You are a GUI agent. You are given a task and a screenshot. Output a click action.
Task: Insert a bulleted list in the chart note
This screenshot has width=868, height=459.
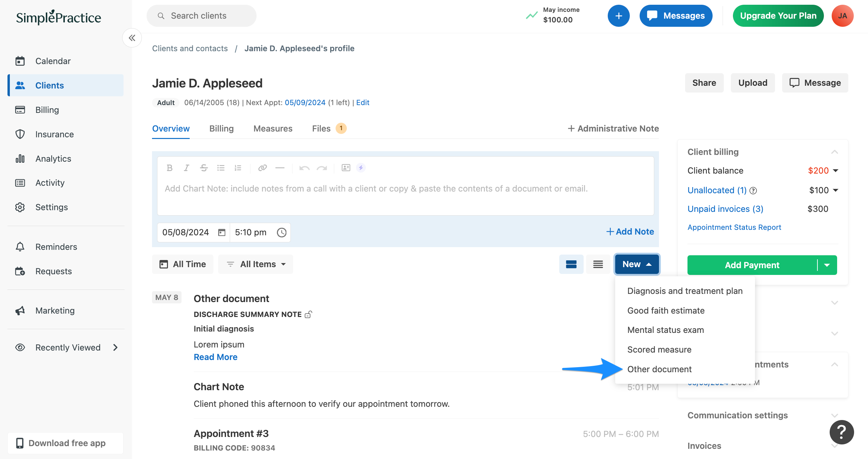point(221,168)
